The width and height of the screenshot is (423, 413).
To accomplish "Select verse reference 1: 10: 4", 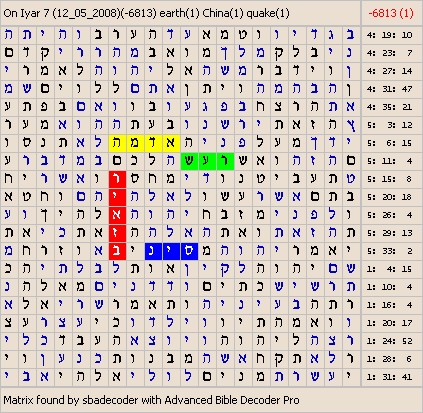I will 389,287.
